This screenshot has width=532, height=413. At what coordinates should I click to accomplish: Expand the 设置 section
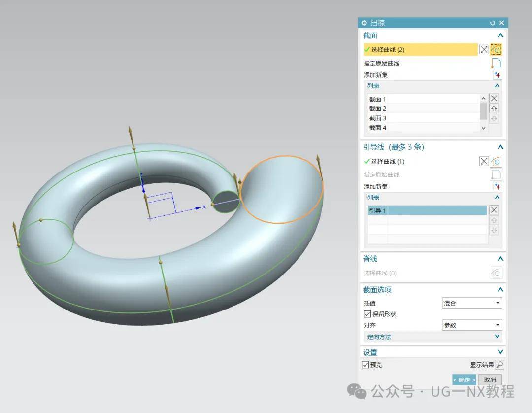pyautogui.click(x=500, y=352)
